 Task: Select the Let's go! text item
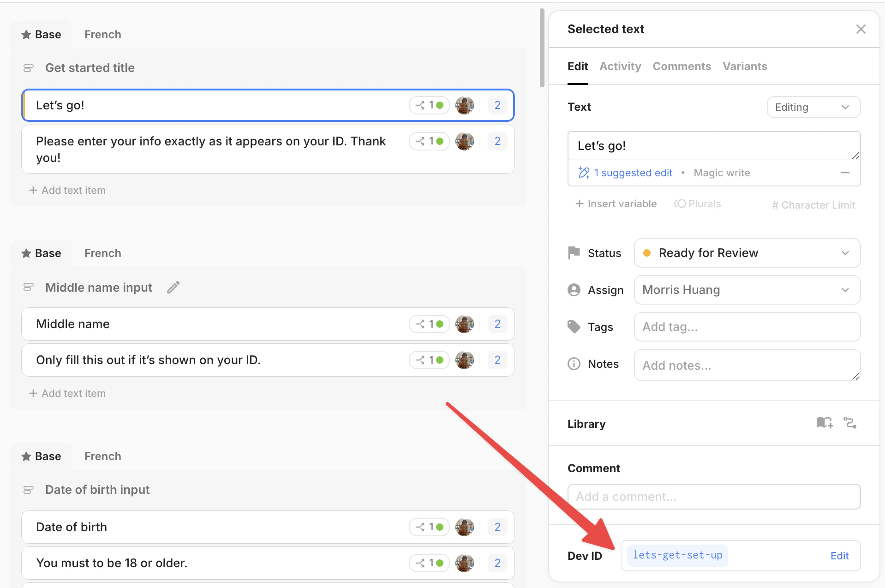[x=268, y=105]
